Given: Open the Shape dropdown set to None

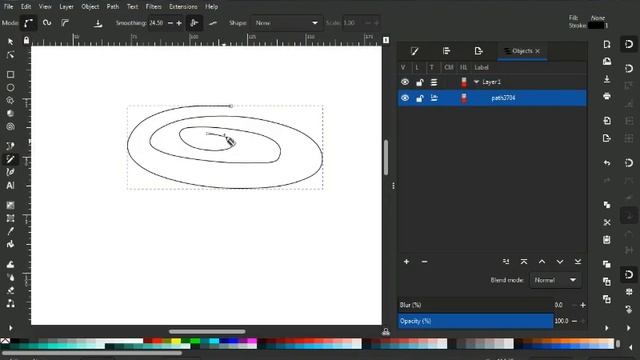Looking at the screenshot, I should 287,23.
